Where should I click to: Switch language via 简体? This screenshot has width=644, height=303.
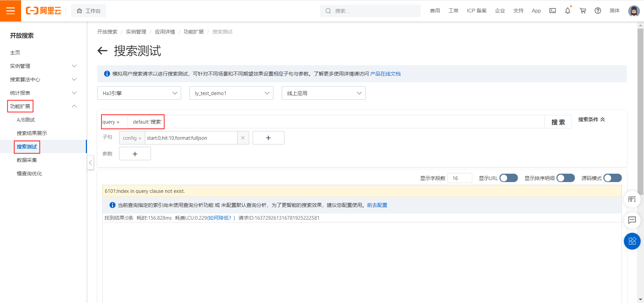coord(614,11)
